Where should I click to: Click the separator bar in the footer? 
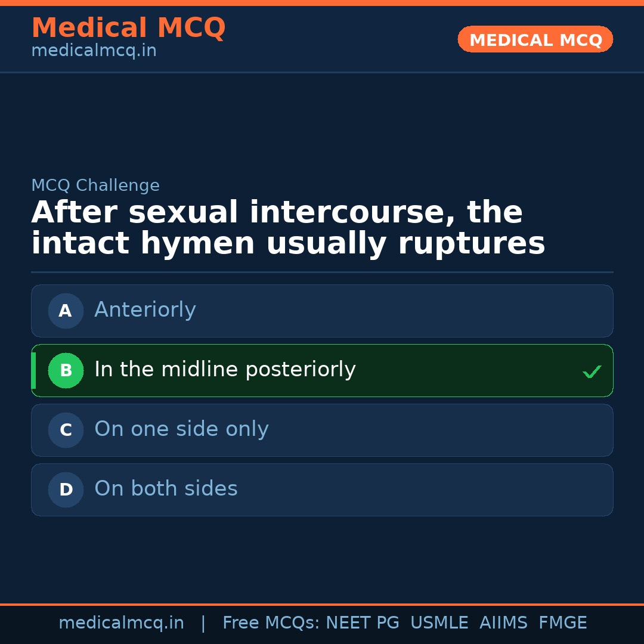[203, 623]
